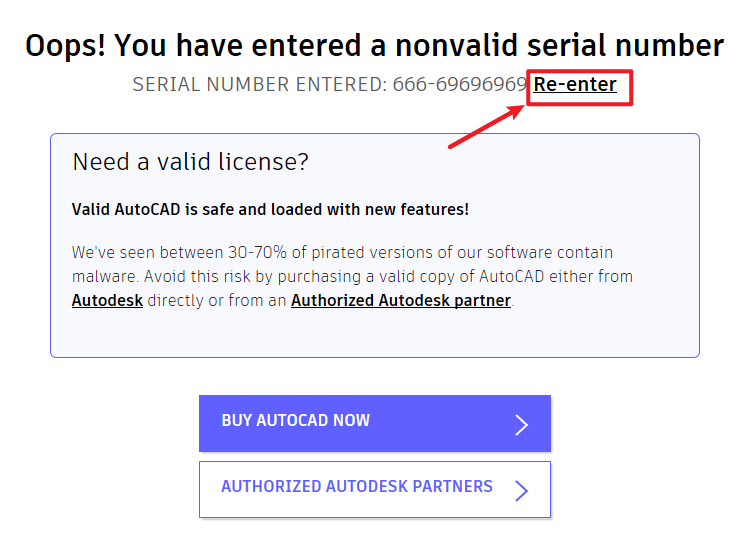Open the Autodesk link in the paragraph
746x555 pixels.
(x=107, y=300)
